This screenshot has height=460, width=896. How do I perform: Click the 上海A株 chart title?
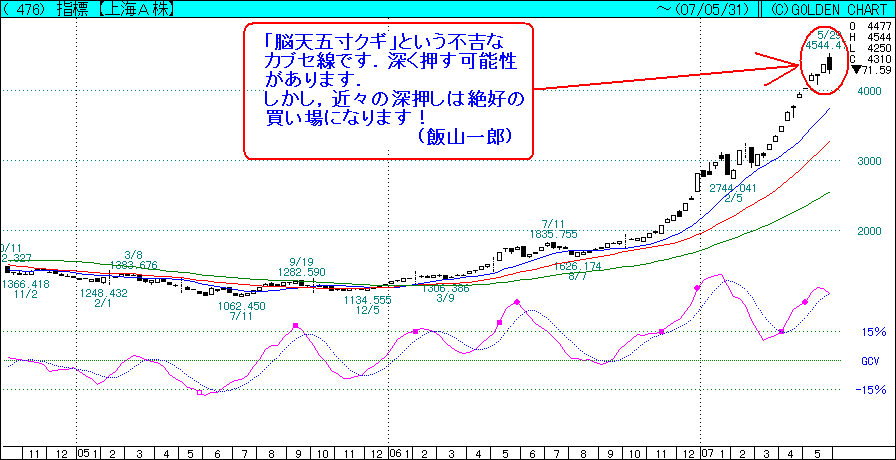point(112,9)
